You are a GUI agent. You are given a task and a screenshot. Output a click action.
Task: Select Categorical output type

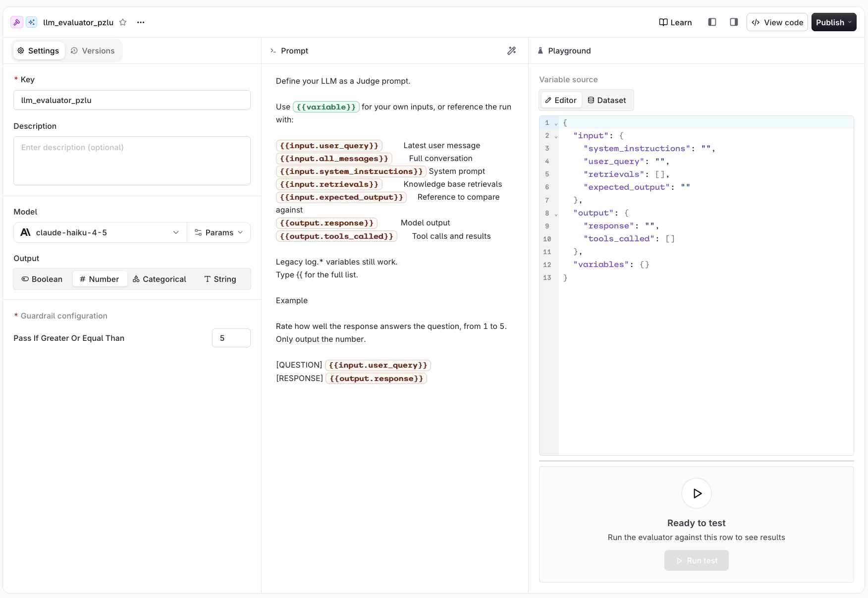tap(160, 279)
